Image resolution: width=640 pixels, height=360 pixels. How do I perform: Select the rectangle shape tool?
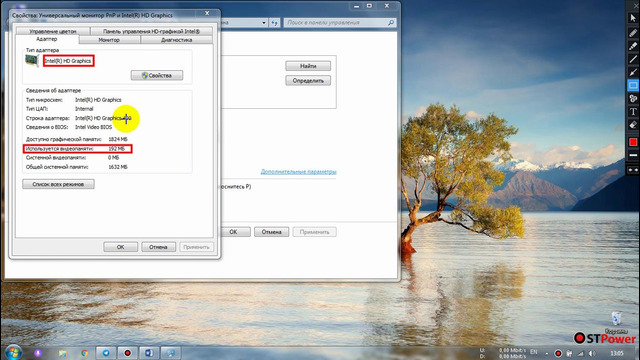tap(633, 85)
